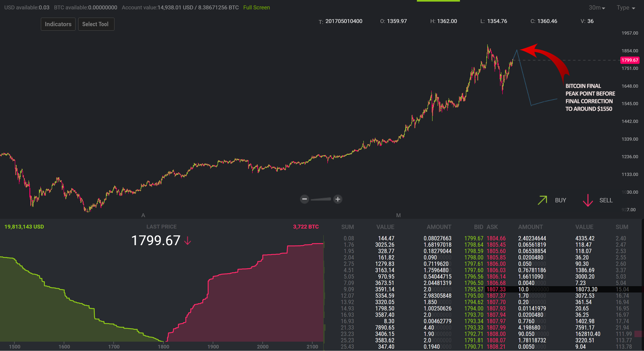644x351 pixels.
Task: Select ask amount 90.050 row
Action: pos(533,334)
